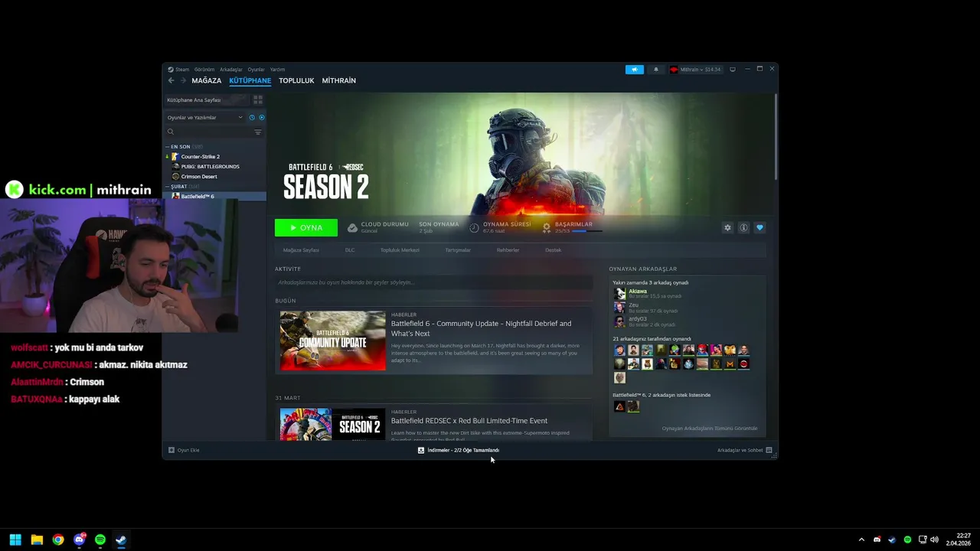The width and height of the screenshot is (980, 551).
Task: Click the activity comment input field
Action: 433,282
